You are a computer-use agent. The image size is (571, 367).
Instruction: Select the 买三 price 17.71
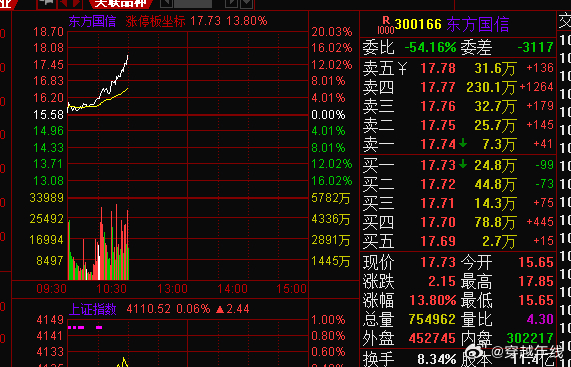click(438, 203)
